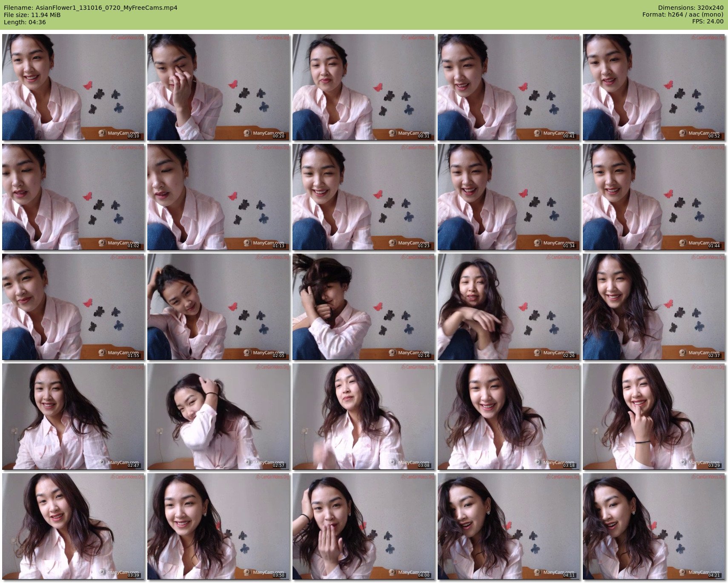Choose the frame marked 02:26

pos(509,307)
